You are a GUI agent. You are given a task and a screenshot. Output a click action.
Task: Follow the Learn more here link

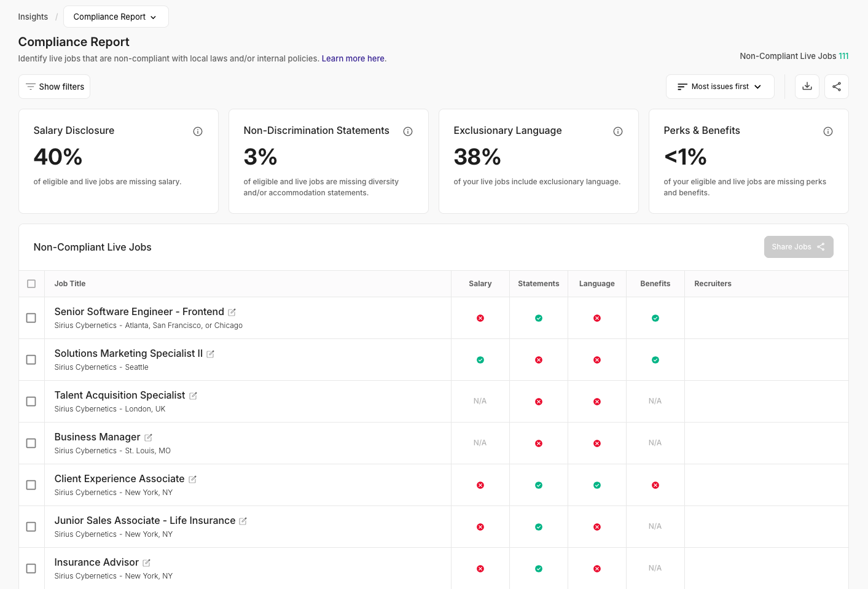(353, 59)
